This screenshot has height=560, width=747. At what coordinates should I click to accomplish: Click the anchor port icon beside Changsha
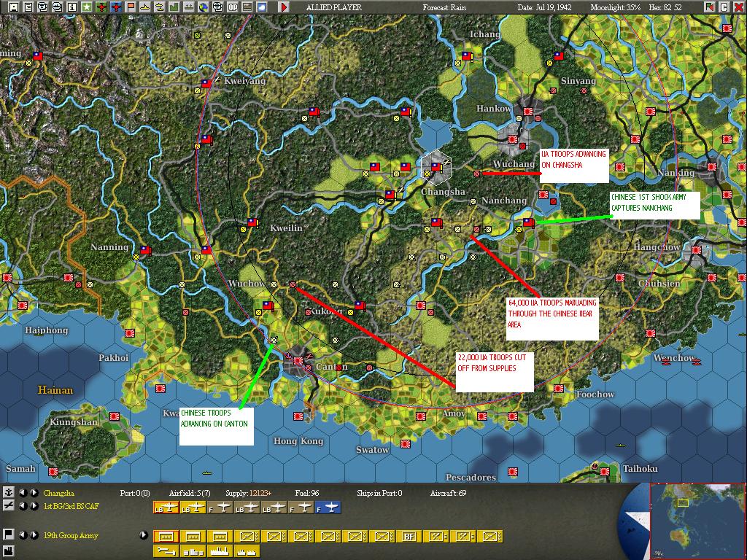(x=9, y=492)
